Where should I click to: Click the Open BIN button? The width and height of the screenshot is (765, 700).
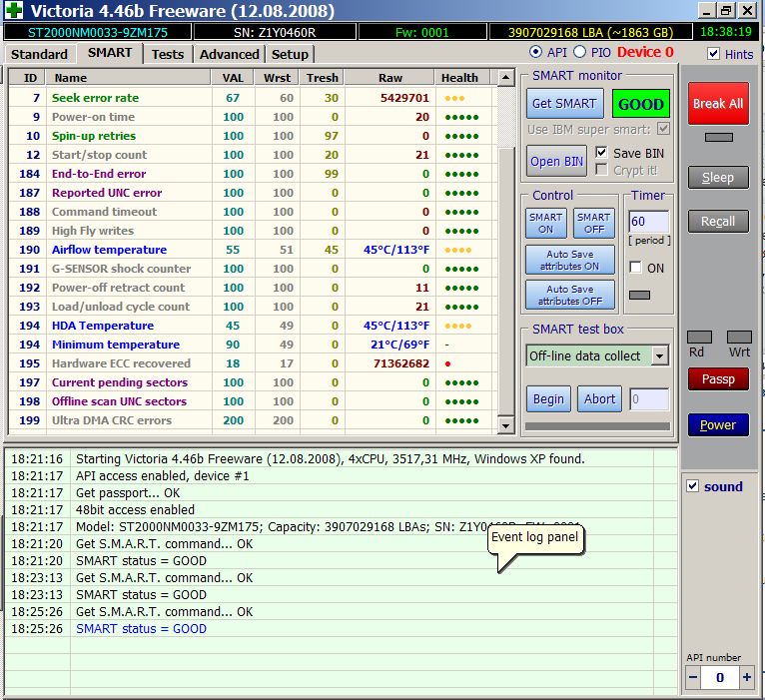(556, 161)
